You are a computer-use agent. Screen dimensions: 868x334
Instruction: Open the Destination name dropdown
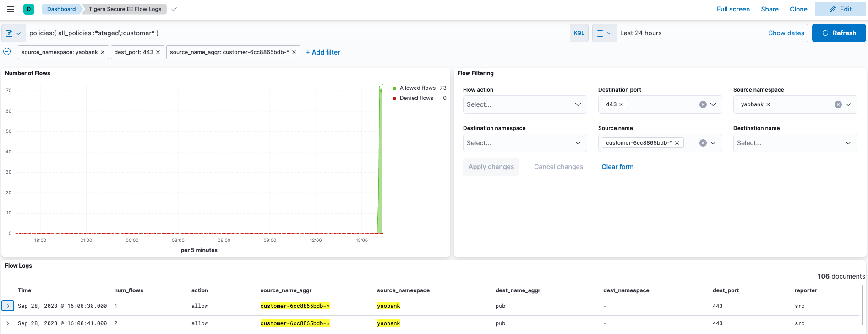795,143
